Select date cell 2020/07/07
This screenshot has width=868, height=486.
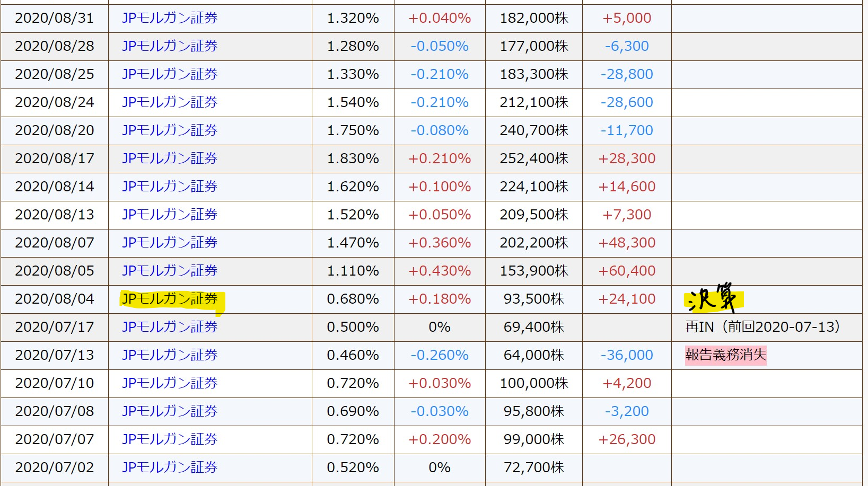[x=55, y=439]
